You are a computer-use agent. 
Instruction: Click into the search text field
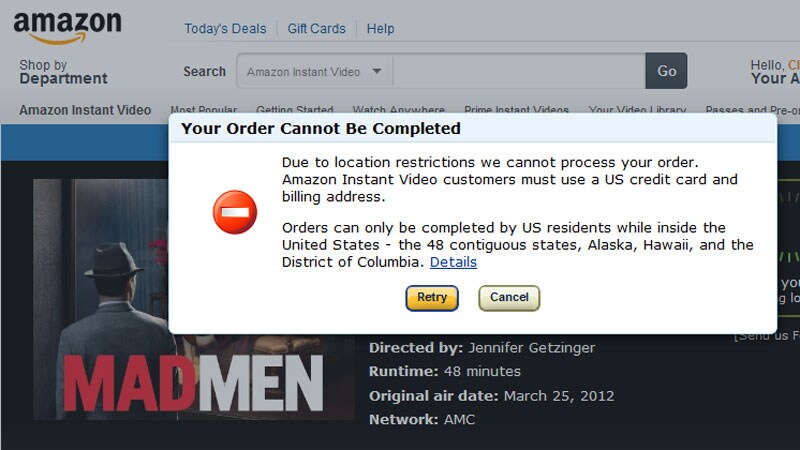[519, 71]
